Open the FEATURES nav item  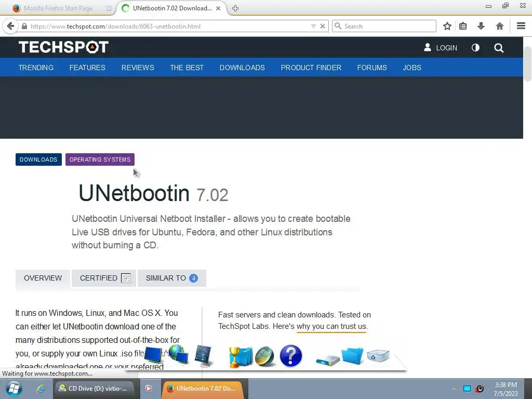(87, 68)
